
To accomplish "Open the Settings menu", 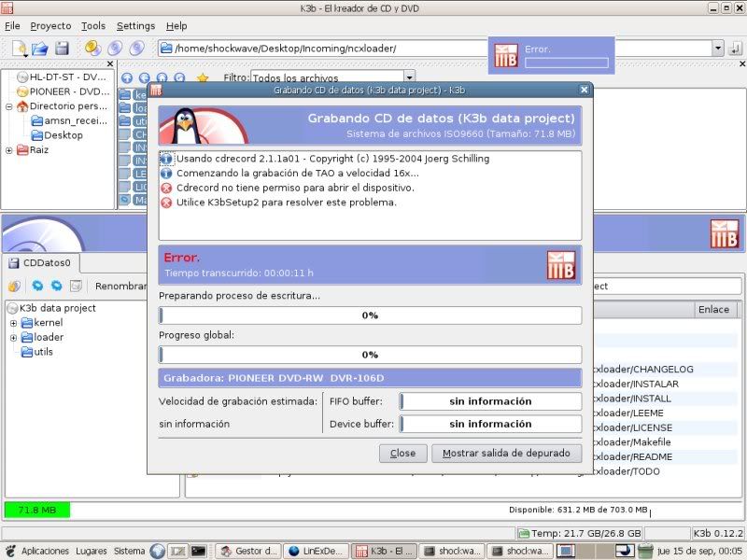I will [x=135, y=26].
